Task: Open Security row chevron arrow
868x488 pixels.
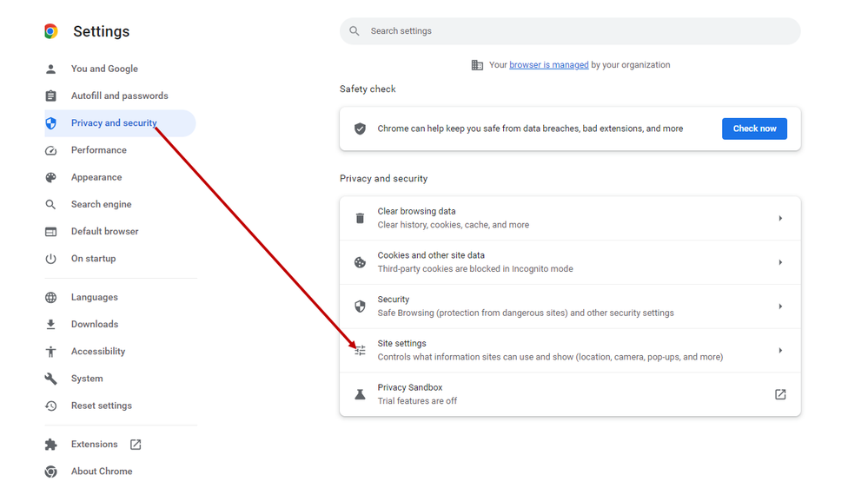Action: [x=780, y=307]
